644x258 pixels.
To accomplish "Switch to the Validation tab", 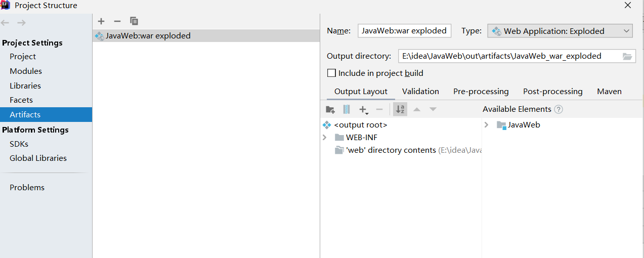I will [420, 92].
